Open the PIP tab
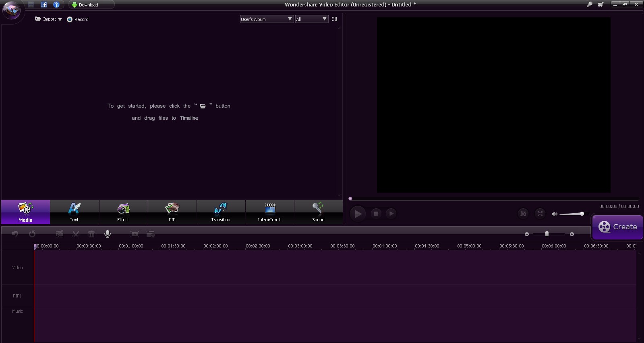Screen dimensions: 644x343 point(172,212)
